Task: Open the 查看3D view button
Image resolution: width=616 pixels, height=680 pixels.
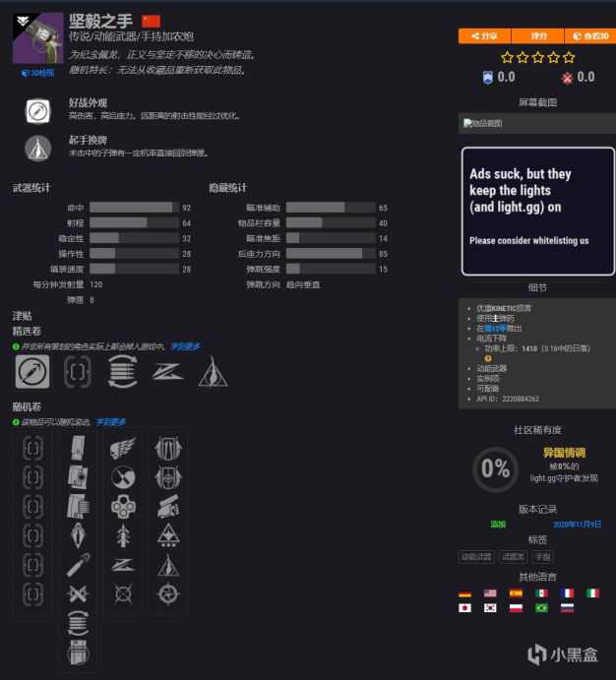Action: coord(590,36)
